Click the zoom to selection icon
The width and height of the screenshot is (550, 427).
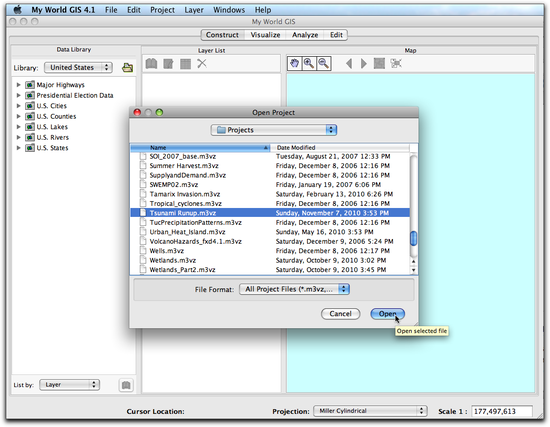pos(396,64)
